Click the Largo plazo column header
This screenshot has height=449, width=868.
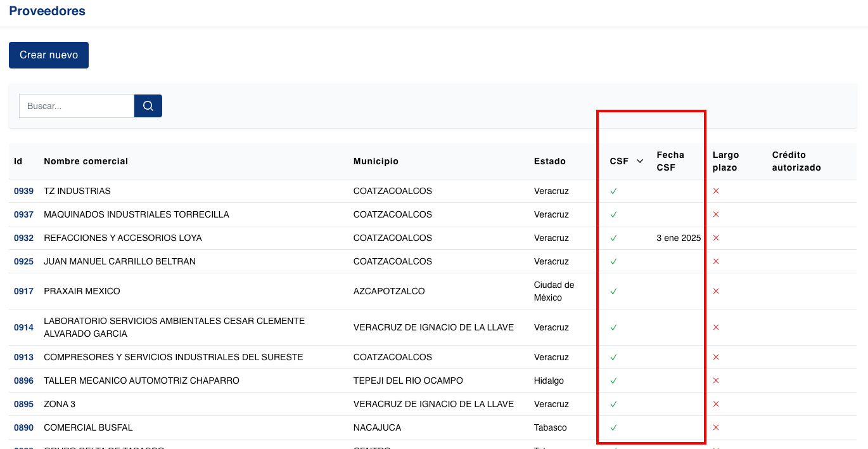click(725, 161)
